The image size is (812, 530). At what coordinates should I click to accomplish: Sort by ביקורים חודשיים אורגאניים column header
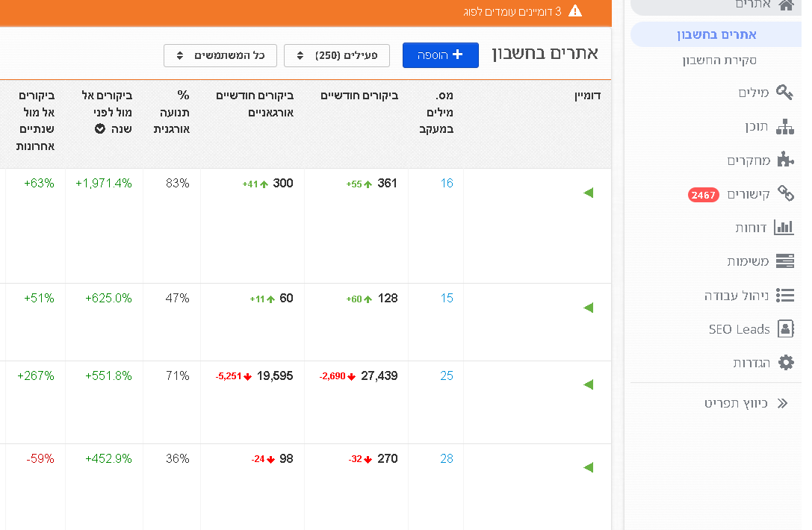tap(255, 104)
